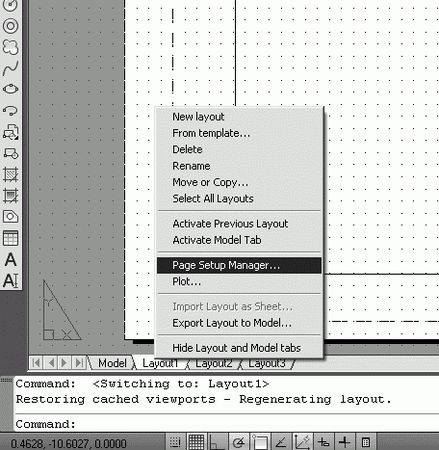Image resolution: width=439 pixels, height=450 pixels.
Task: Toggle Snap mode in status bar
Action: pyautogui.click(x=175, y=442)
